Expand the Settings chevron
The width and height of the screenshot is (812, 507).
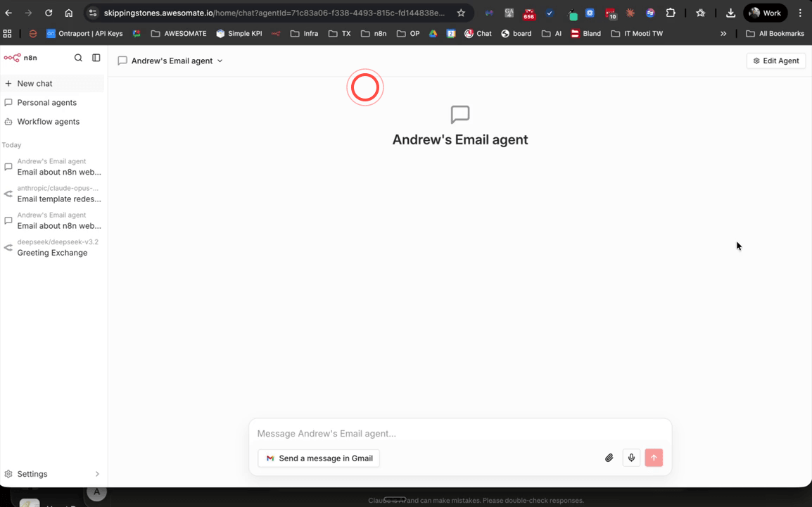coord(97,474)
